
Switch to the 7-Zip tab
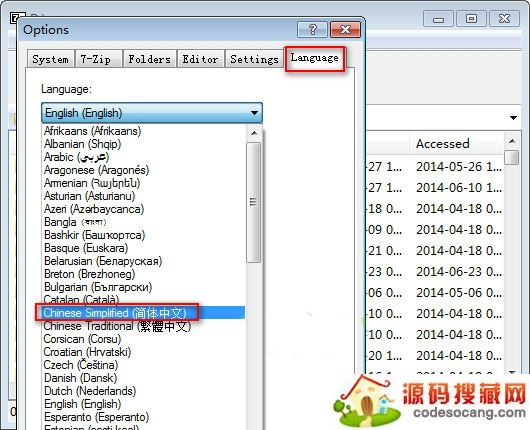(98, 59)
